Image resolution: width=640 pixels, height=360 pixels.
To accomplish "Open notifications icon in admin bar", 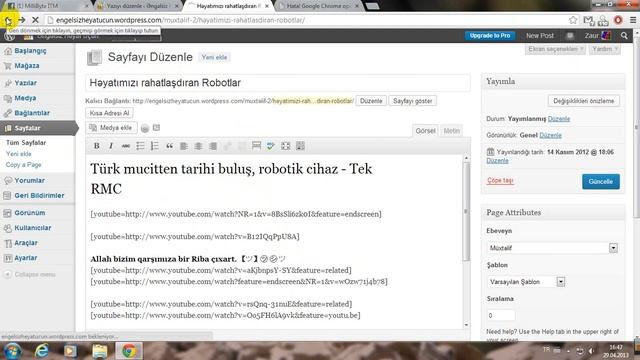I will tap(570, 36).
